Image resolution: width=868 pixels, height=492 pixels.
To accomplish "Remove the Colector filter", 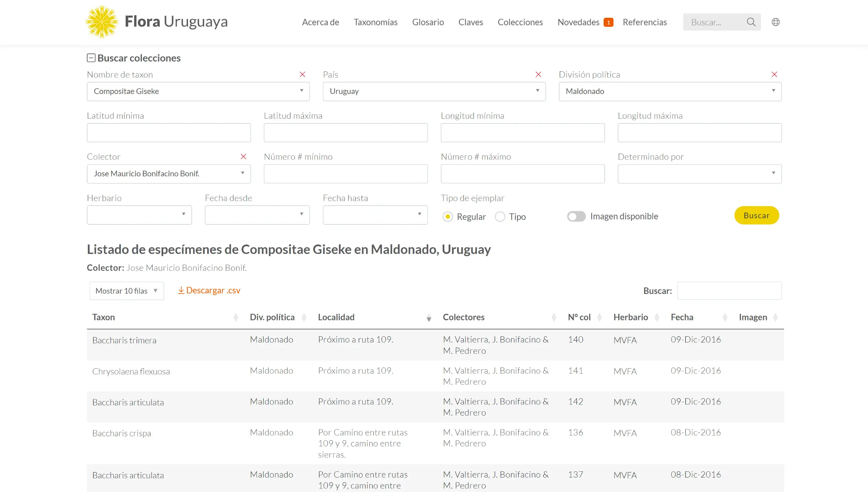I will click(243, 157).
